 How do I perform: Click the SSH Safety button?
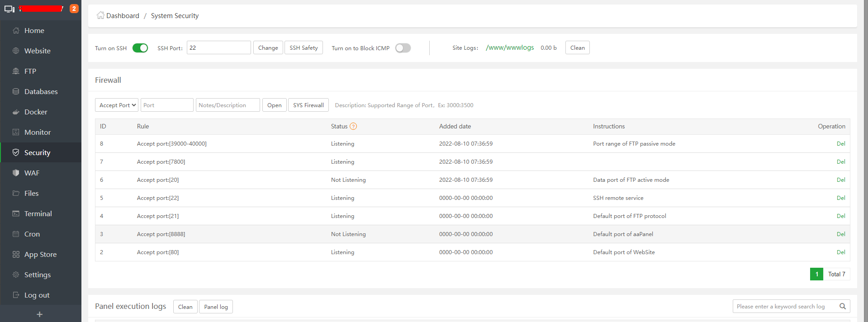point(304,48)
